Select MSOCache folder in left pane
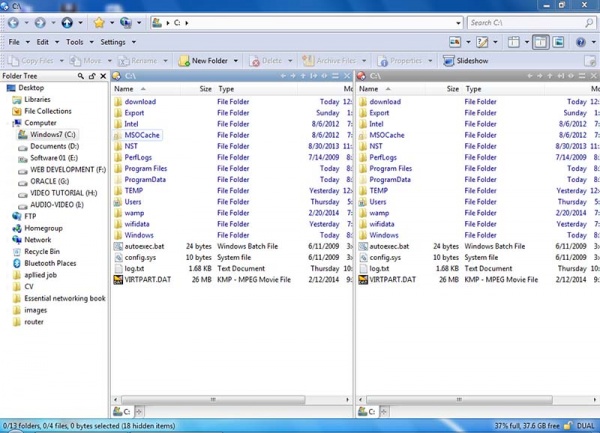This screenshot has width=600, height=433. 142,135
